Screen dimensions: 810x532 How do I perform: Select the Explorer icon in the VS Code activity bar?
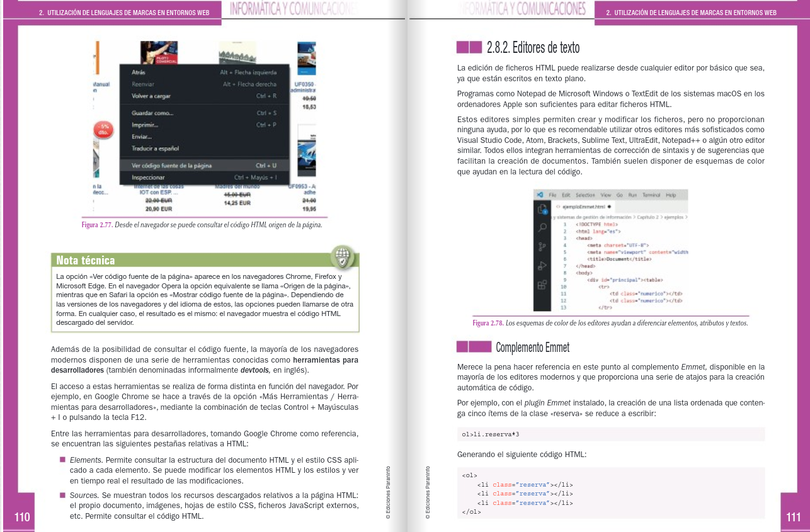(542, 207)
